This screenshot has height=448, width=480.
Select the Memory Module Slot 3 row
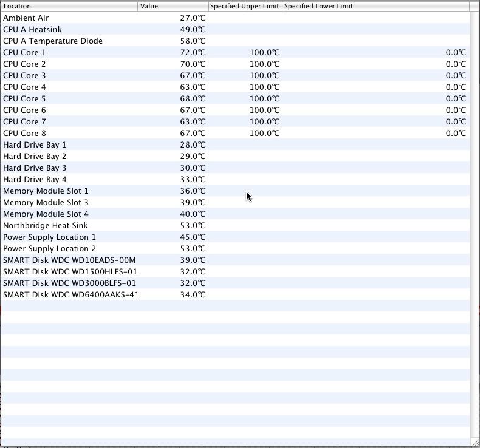click(235, 202)
